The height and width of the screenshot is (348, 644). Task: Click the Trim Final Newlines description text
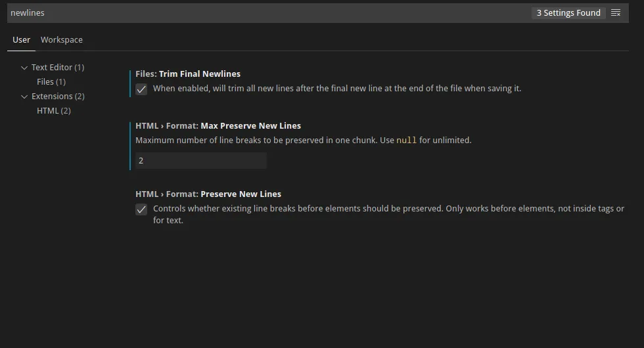click(336, 89)
